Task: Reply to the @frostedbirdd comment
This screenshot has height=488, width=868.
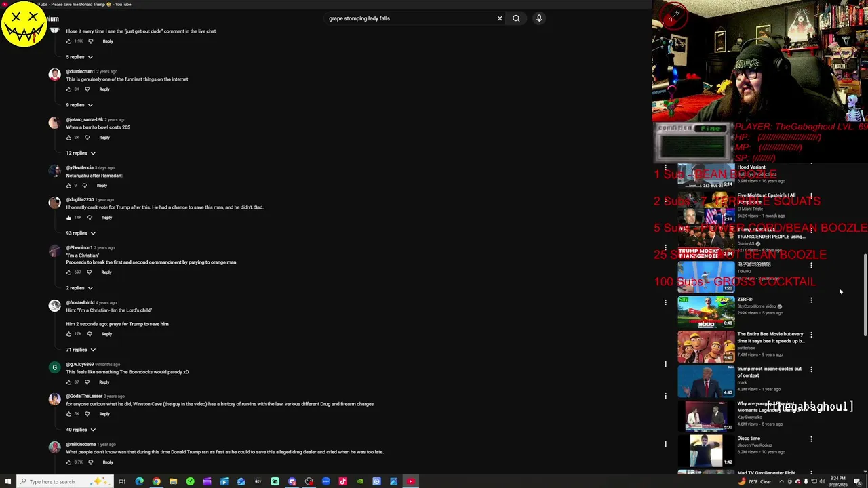Action: click(x=106, y=334)
